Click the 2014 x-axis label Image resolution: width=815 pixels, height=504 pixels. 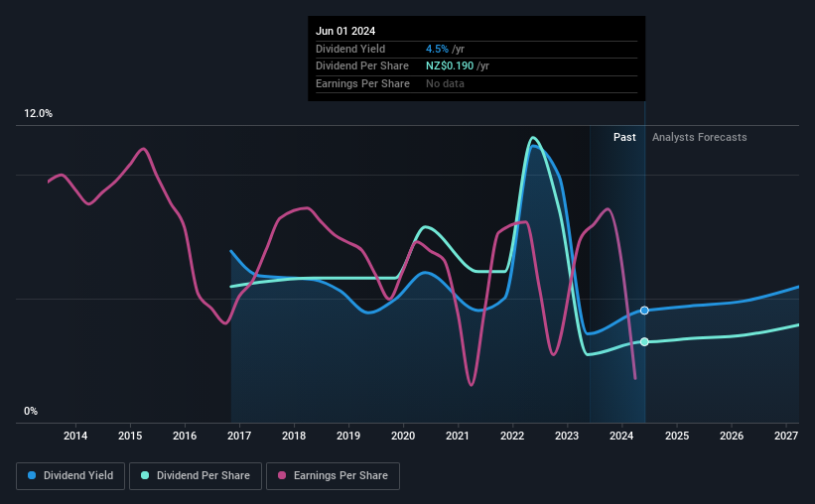coord(75,436)
